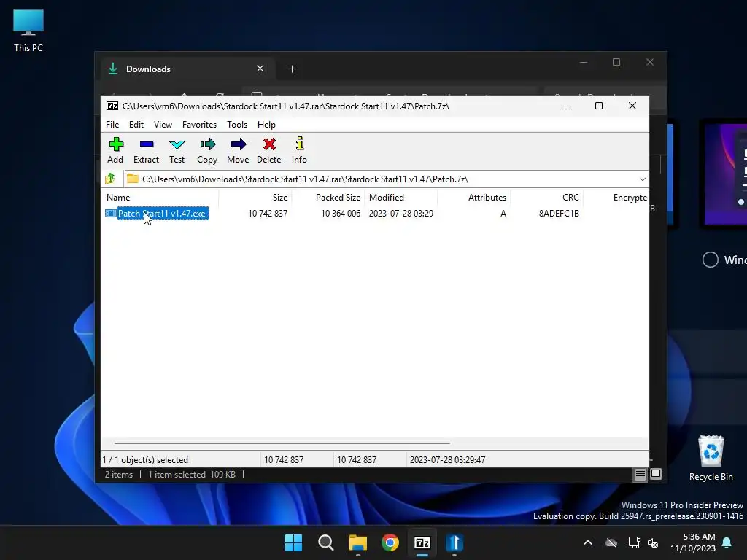Open the notifications bell icon
Screen dimensions: 747x560
pyautogui.click(x=727, y=542)
